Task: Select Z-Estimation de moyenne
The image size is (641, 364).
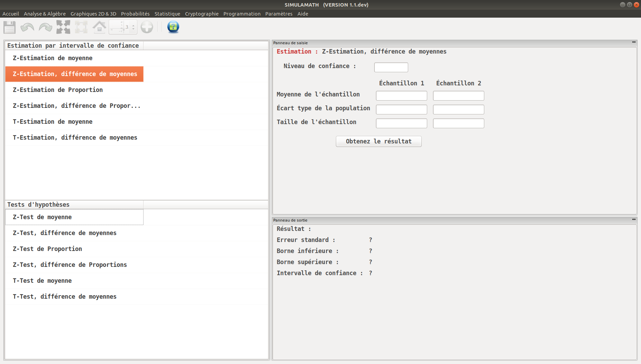Action: (x=74, y=58)
